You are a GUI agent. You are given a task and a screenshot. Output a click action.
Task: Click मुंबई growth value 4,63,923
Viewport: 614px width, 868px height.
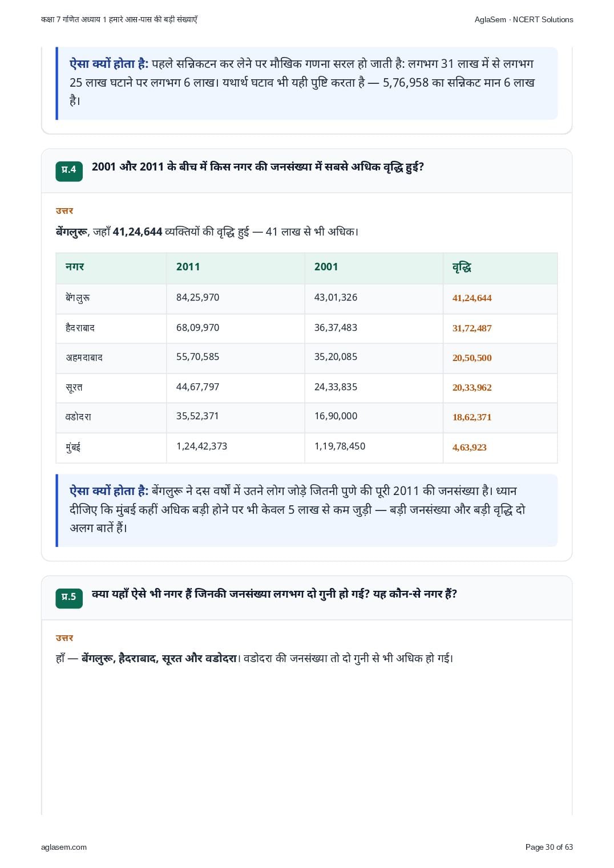pos(470,448)
